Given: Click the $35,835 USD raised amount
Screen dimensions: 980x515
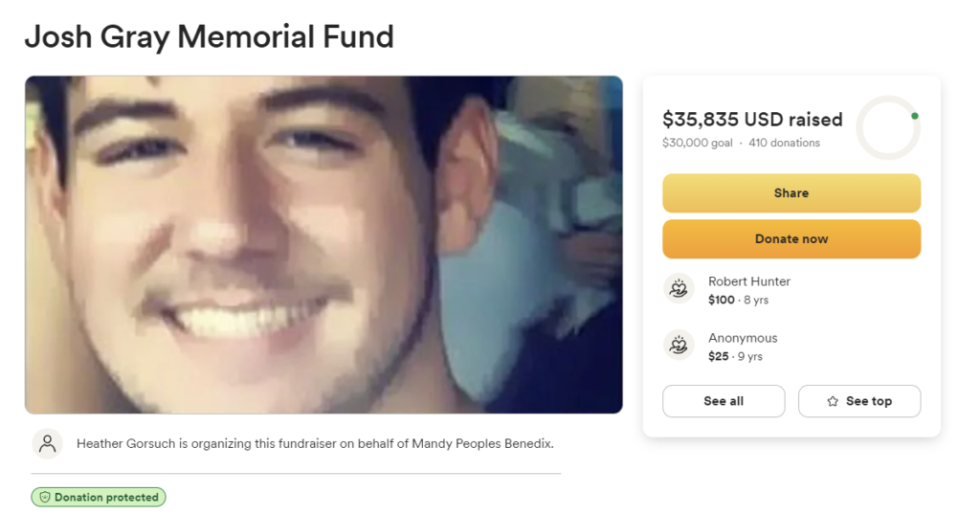Looking at the screenshot, I should point(752,120).
